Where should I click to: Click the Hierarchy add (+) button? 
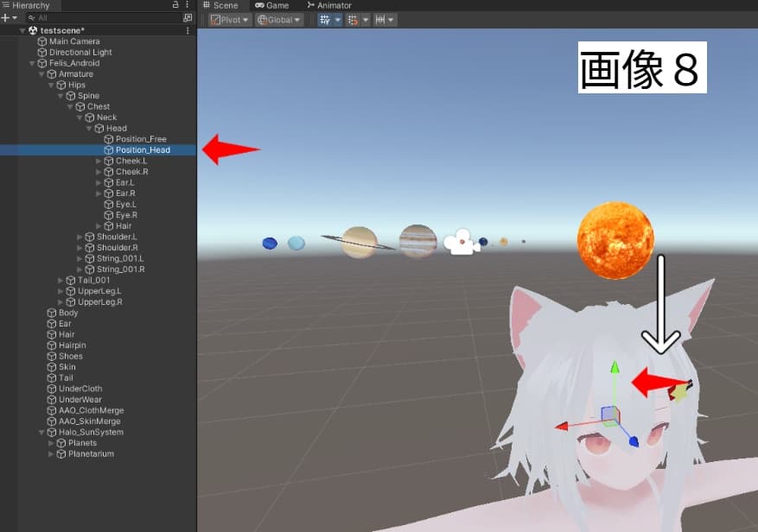[x=5, y=18]
